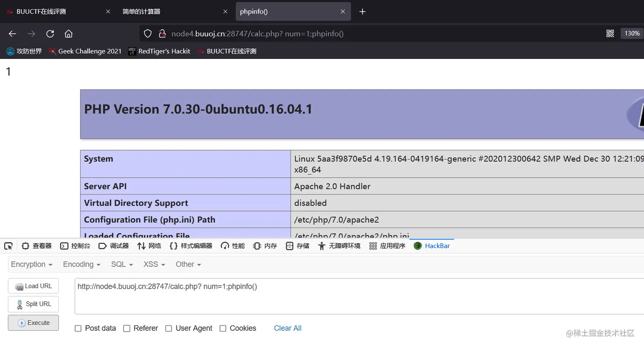This screenshot has width=644, height=347.
Task: Select /etc/php/7.0/apache2 path value
Action: 336,220
